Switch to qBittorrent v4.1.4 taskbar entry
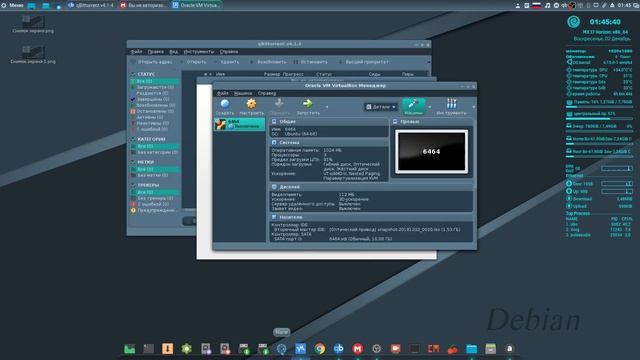The width and height of the screenshot is (640, 360). [x=91, y=5]
